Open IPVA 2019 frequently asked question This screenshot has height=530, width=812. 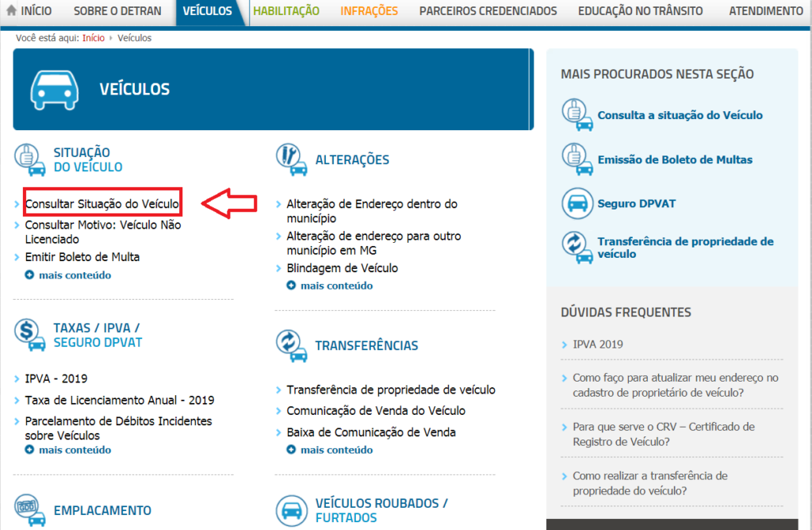coord(598,344)
